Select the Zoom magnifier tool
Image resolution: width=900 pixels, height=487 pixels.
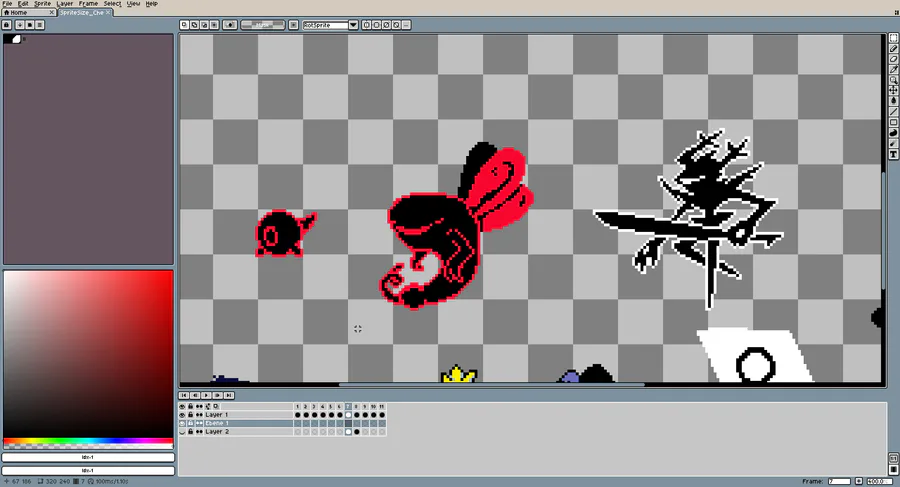[x=893, y=80]
